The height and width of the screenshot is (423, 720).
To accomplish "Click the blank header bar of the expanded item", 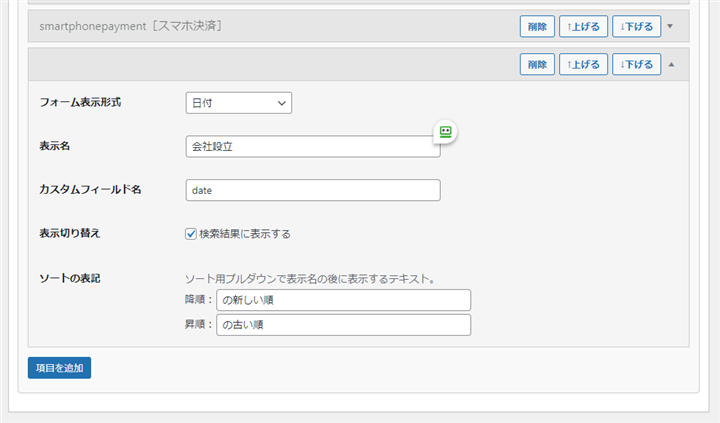I will pos(271,64).
